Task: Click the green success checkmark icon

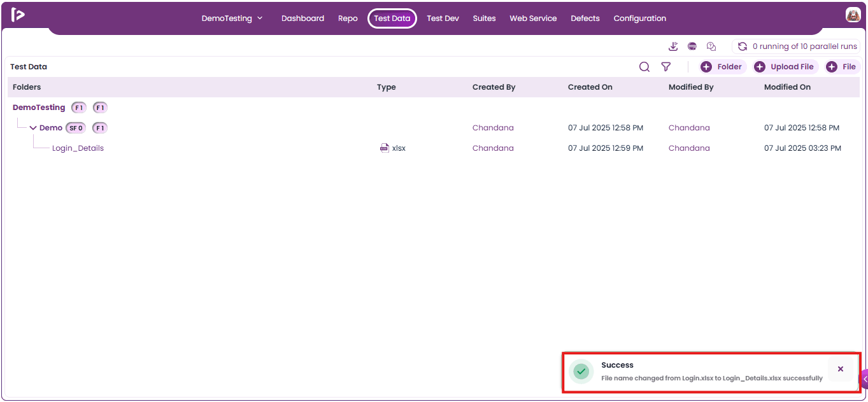Action: click(x=580, y=371)
